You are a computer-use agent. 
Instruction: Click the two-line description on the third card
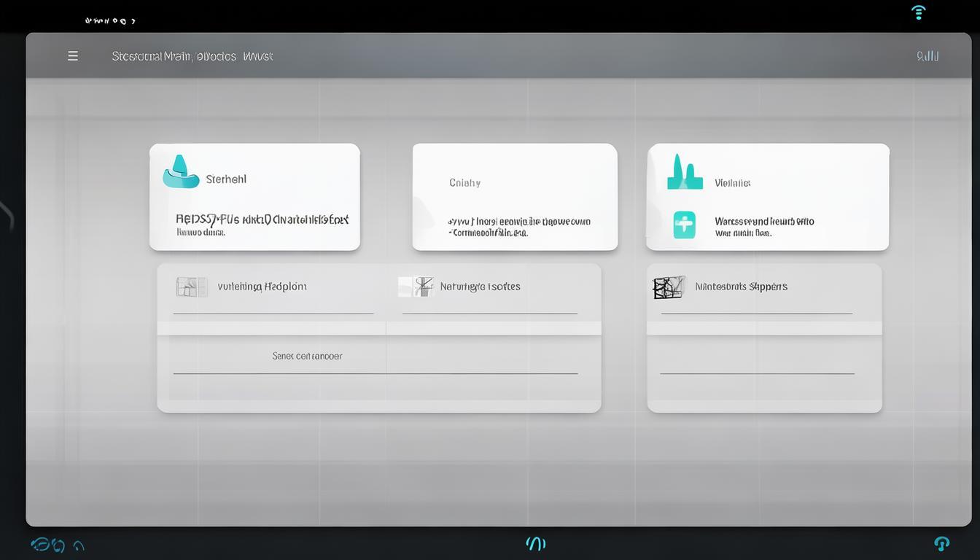pos(763,227)
